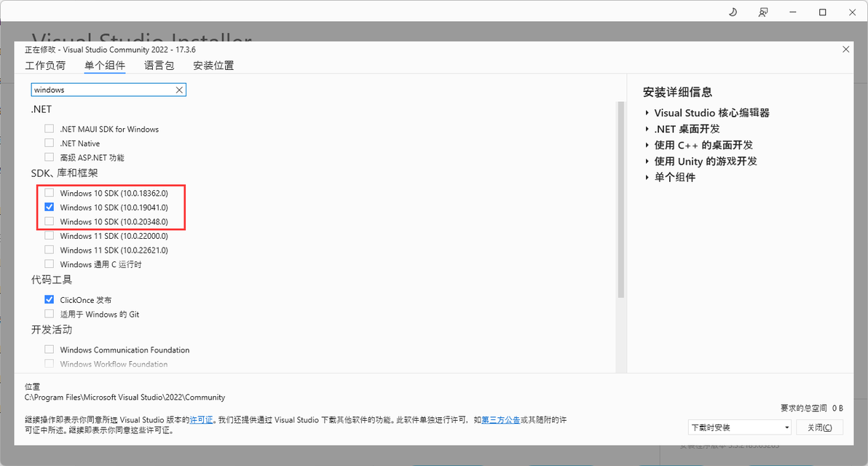Image resolution: width=868 pixels, height=466 pixels.
Task: Open the 第三方公告 link
Action: tap(500, 420)
